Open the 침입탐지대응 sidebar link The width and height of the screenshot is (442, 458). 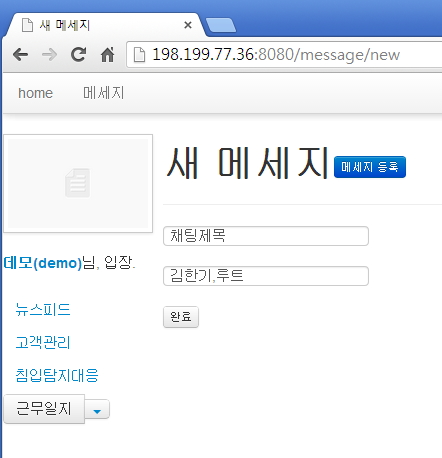57,375
